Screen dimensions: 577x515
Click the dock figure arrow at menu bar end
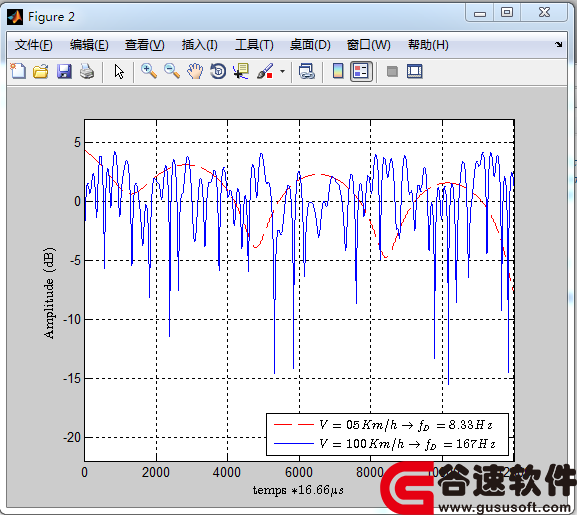click(558, 45)
